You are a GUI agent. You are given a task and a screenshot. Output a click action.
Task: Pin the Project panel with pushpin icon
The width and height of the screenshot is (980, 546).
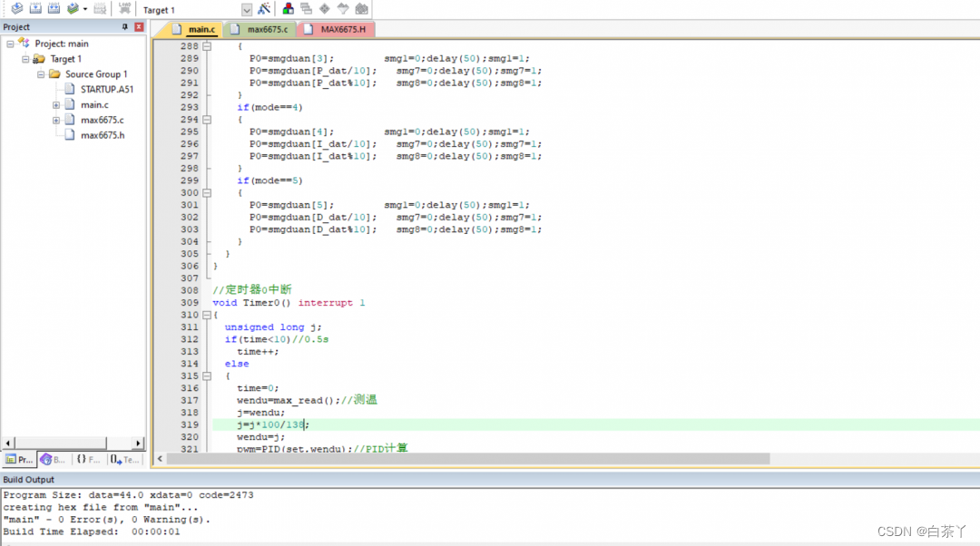tap(125, 27)
